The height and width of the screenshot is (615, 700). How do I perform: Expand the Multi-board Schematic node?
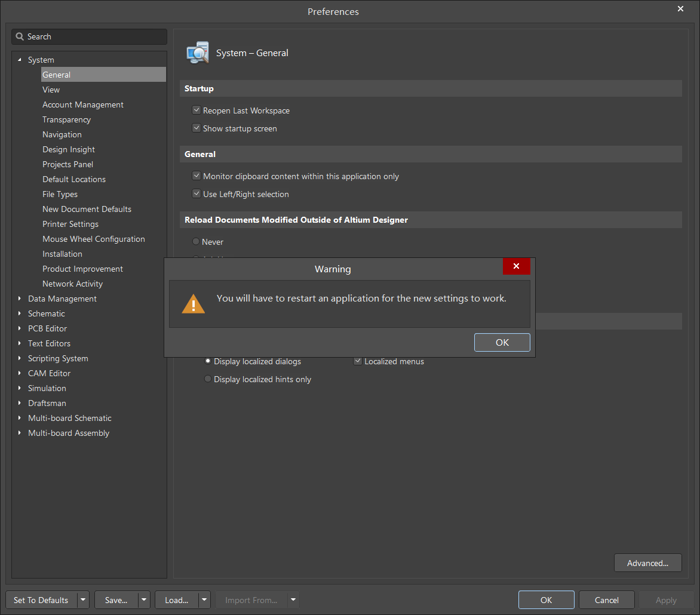click(x=20, y=418)
